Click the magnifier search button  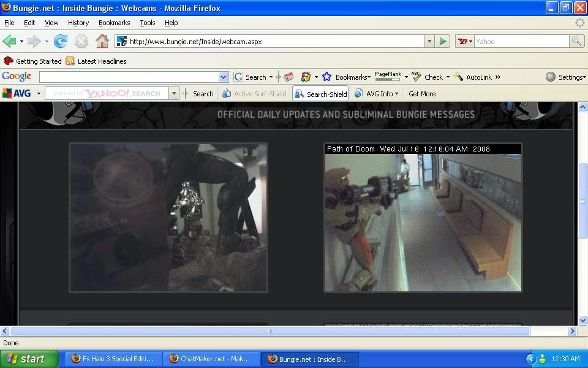pyautogui.click(x=576, y=41)
